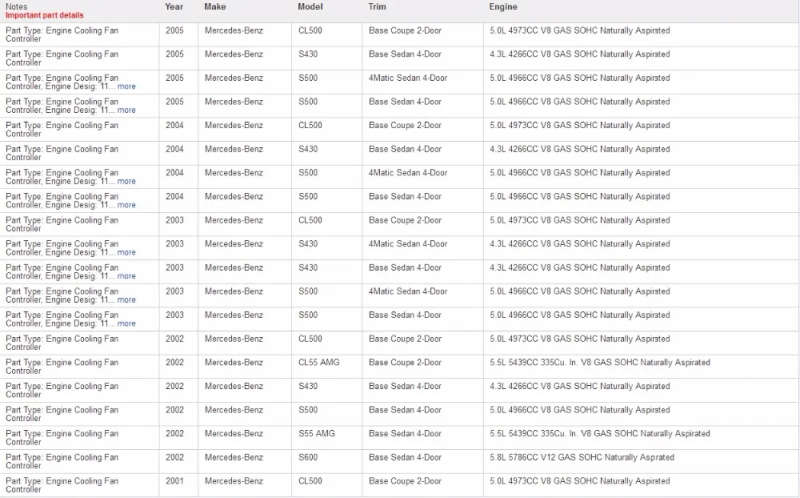Click 4Matic Sedan 4-Door trim in 2003 S430 row
Image resolution: width=800 pixels, height=498 pixels.
coord(408,244)
